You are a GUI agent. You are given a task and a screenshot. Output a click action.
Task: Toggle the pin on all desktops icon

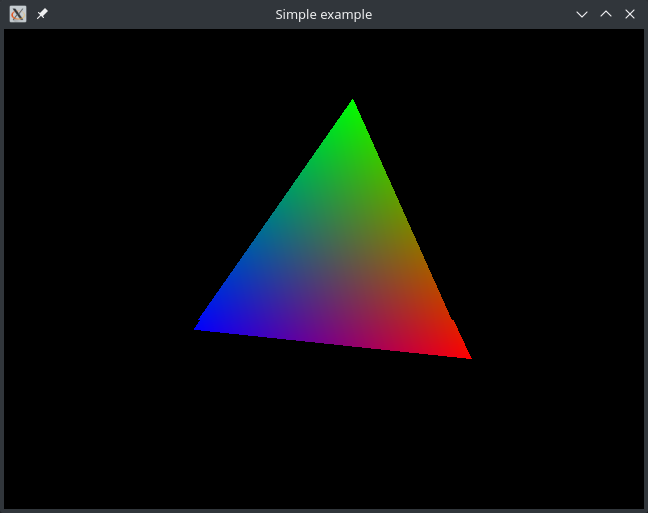[42, 14]
